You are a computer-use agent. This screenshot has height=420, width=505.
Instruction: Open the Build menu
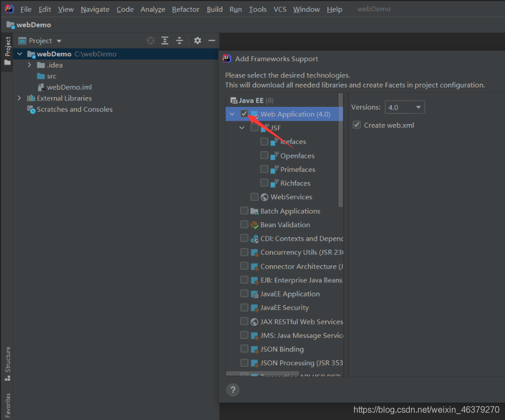[214, 9]
